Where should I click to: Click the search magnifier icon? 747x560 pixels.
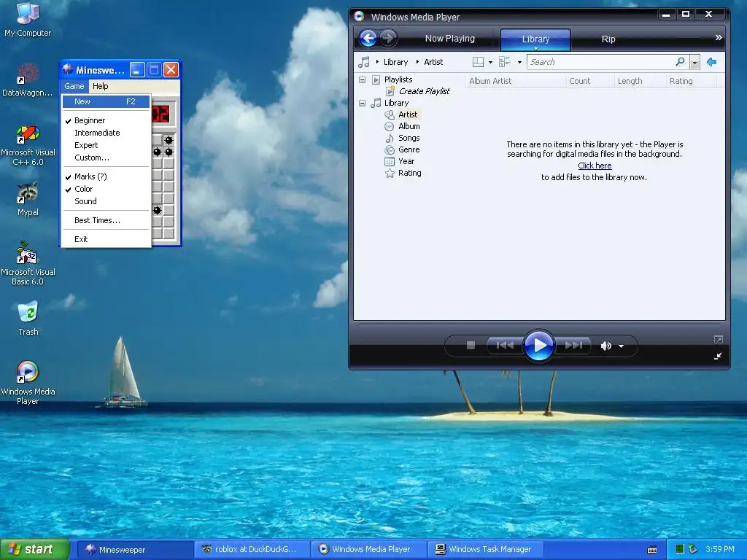pyautogui.click(x=680, y=62)
